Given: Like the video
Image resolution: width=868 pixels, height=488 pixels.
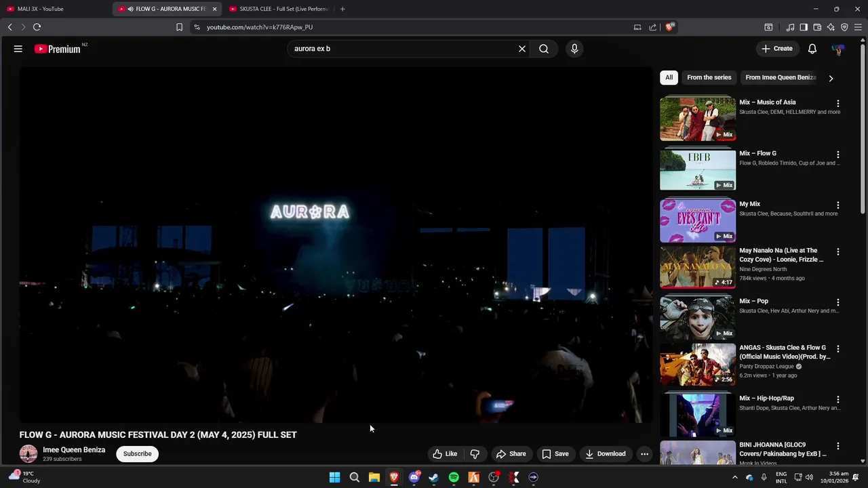Looking at the screenshot, I should [445, 454].
